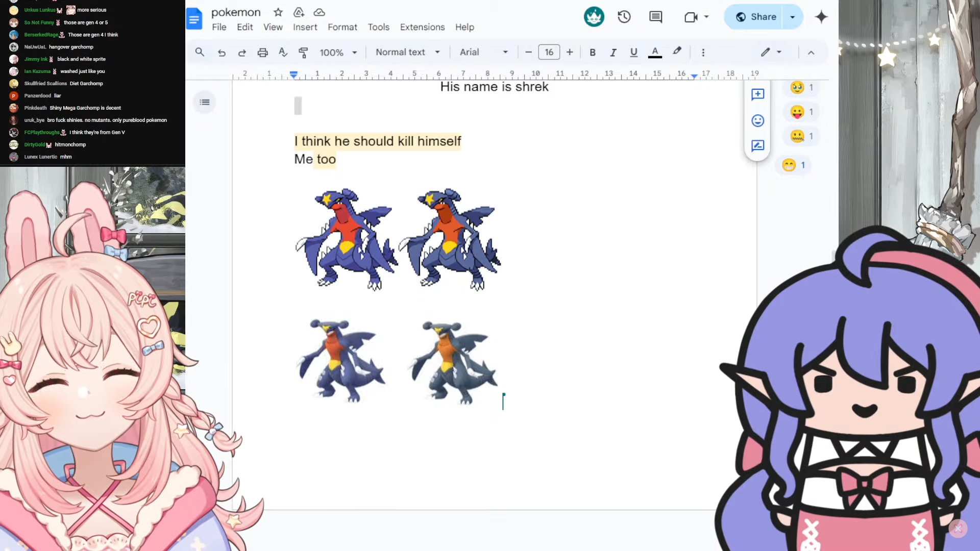Open the zoom 100% dropdown

[338, 53]
